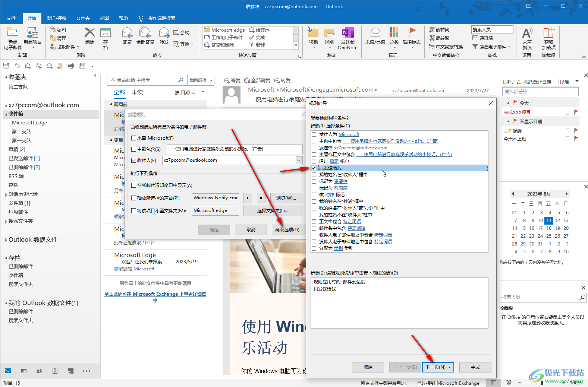The width and height of the screenshot is (588, 387).
Task: Expand Outlook 数据文件 node
Action: tap(6, 240)
